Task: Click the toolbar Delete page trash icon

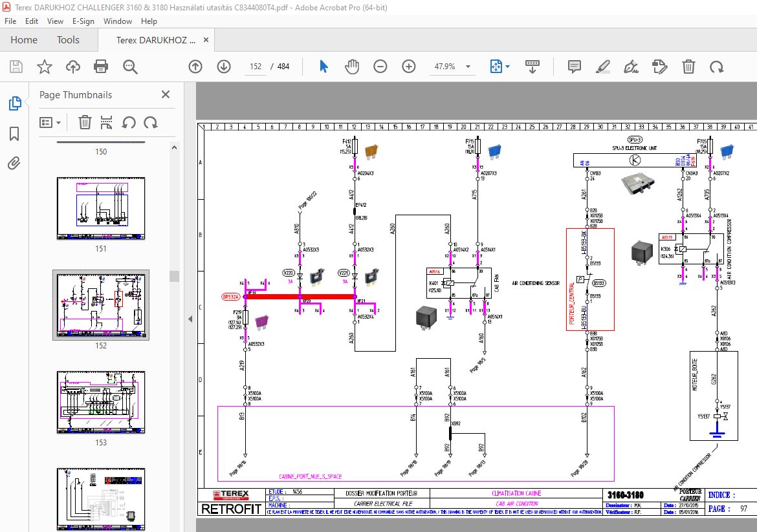Action: coord(688,67)
